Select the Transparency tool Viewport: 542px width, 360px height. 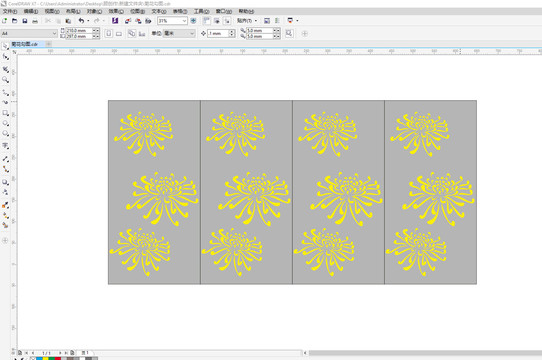tap(5, 192)
